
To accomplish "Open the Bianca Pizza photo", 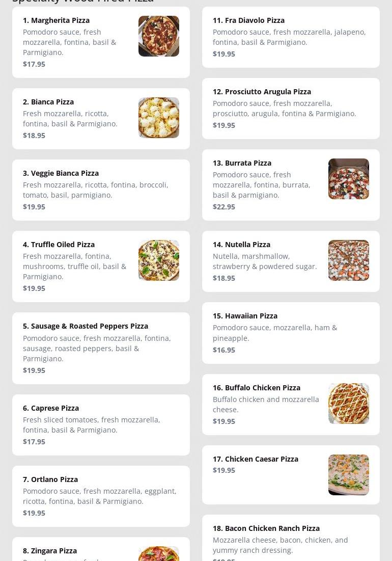I will click(x=158, y=118).
